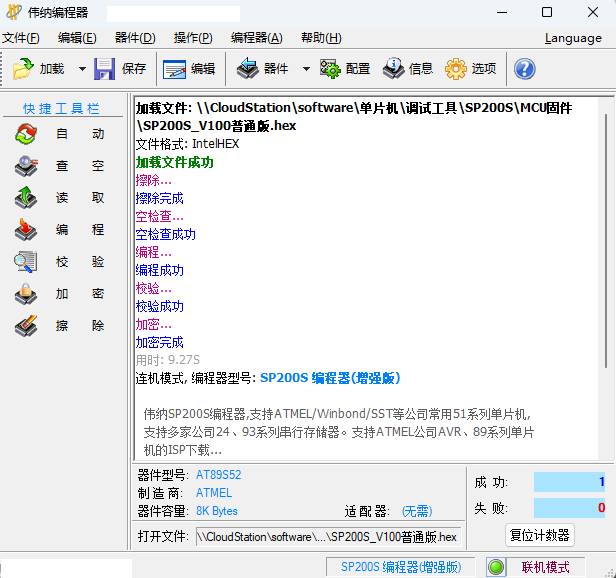Click the AT89S52 device model text
Viewport: 616px width, 578px height.
[x=218, y=475]
